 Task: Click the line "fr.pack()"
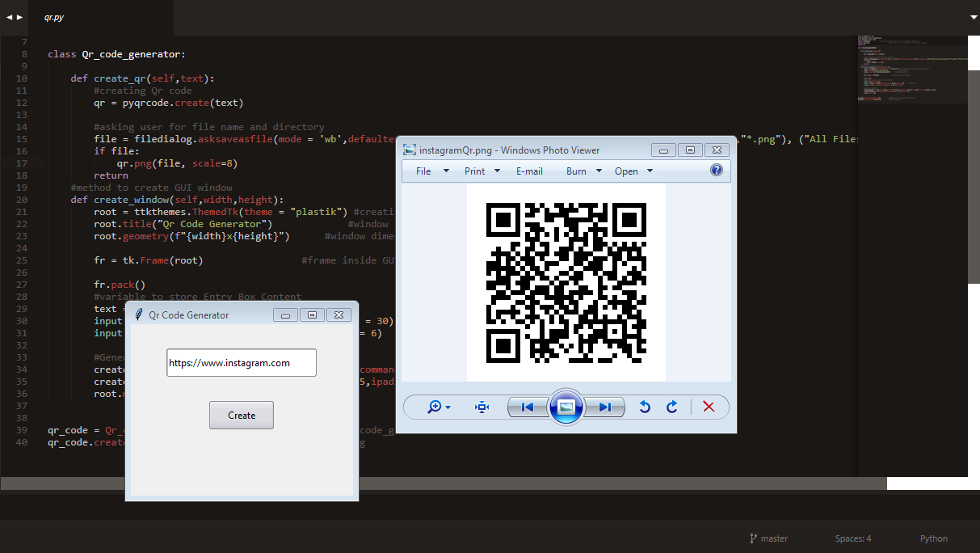(x=120, y=285)
